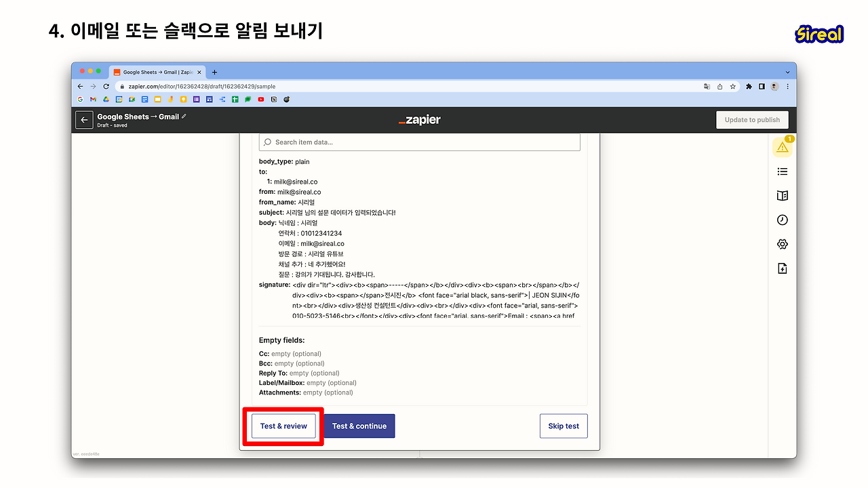Open the Zap issues warning icon
This screenshot has width=868, height=488.
(783, 146)
